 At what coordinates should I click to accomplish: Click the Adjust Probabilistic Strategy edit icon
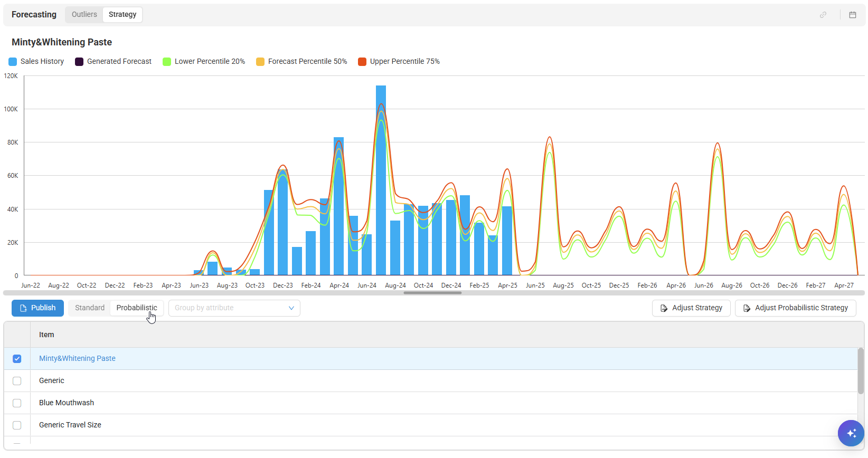point(747,308)
